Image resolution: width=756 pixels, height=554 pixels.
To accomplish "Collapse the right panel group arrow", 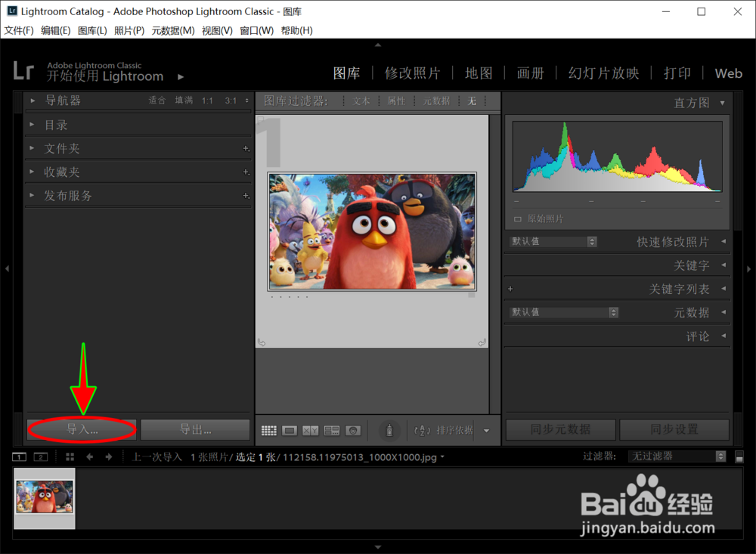I will pos(748,268).
